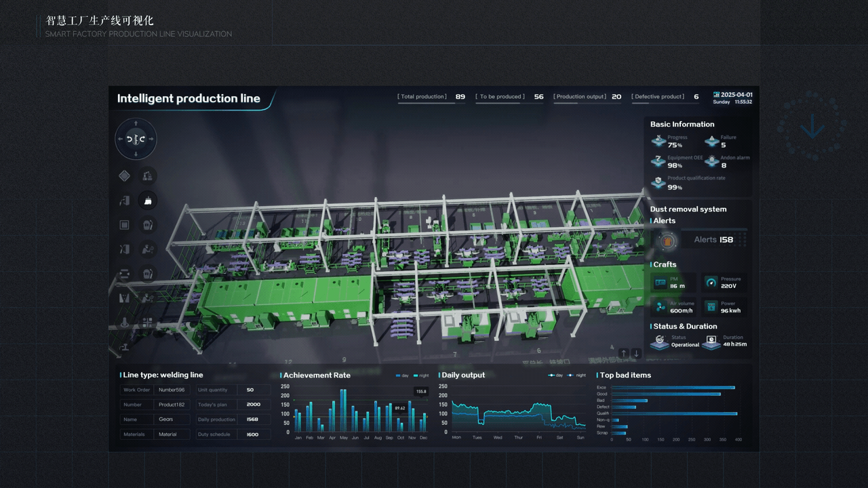Click the down arrow button below 3D view
The width and height of the screenshot is (868, 488).
point(636,353)
